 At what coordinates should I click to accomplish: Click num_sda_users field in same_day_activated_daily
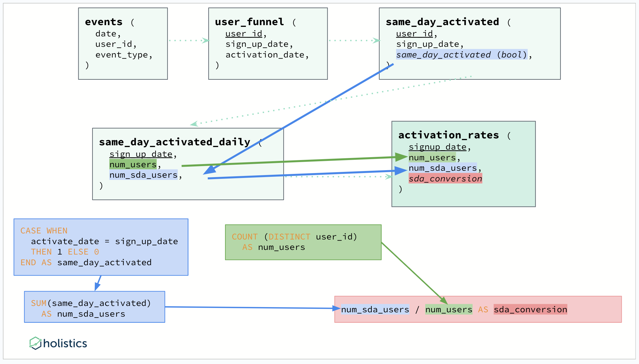tap(143, 175)
